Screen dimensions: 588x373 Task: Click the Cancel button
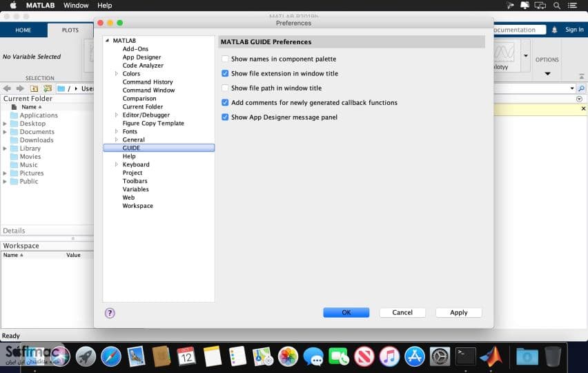[x=402, y=313]
